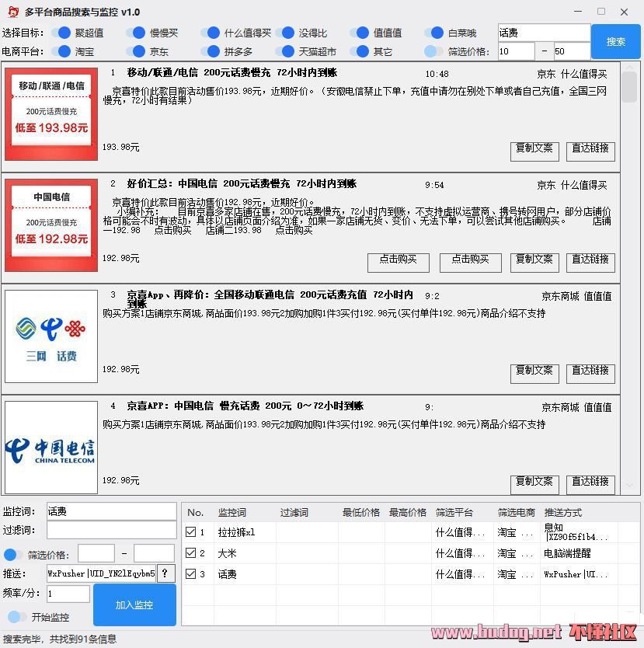The height and width of the screenshot is (648, 644).
Task: Uncheck the 大米 monitor row checkbox
Action: pyautogui.click(x=190, y=553)
